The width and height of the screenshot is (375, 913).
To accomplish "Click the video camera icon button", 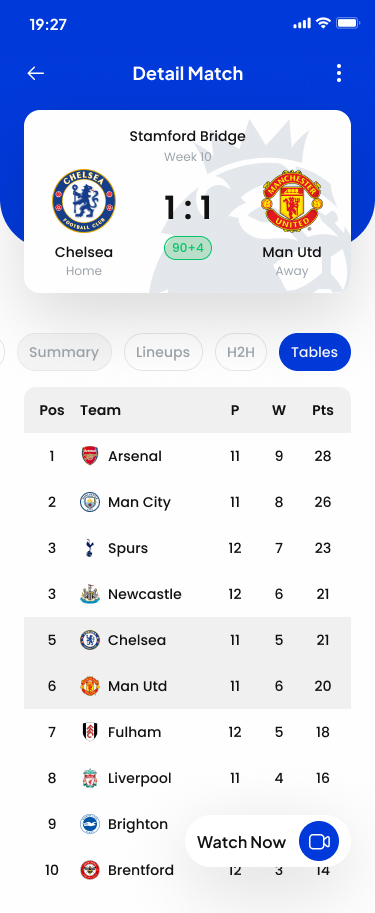I will (x=319, y=842).
